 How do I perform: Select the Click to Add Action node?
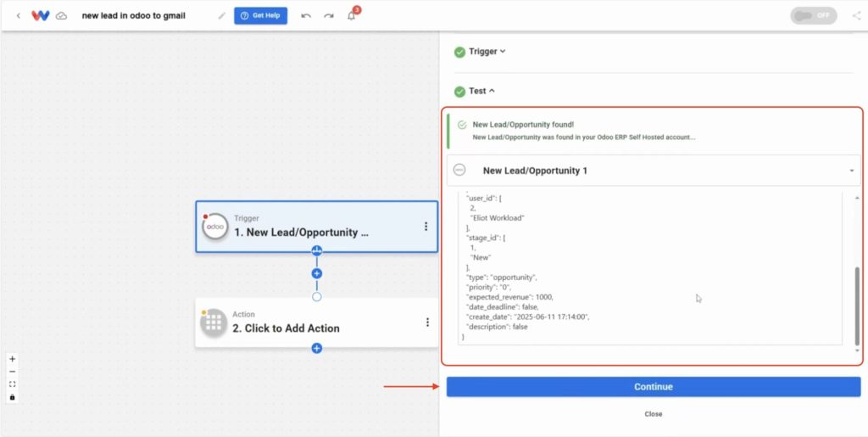tap(316, 323)
